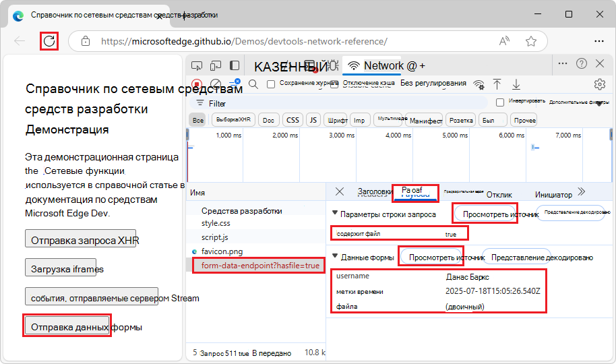Screen dimensions: 616x364
Task: Select the Все request type filter
Action: [198, 120]
